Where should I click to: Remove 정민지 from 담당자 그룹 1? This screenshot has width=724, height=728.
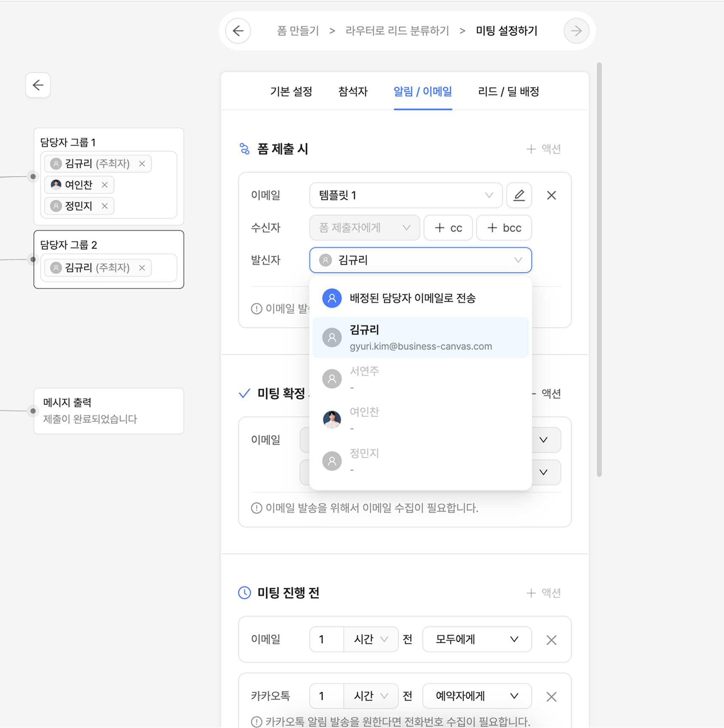coord(105,206)
